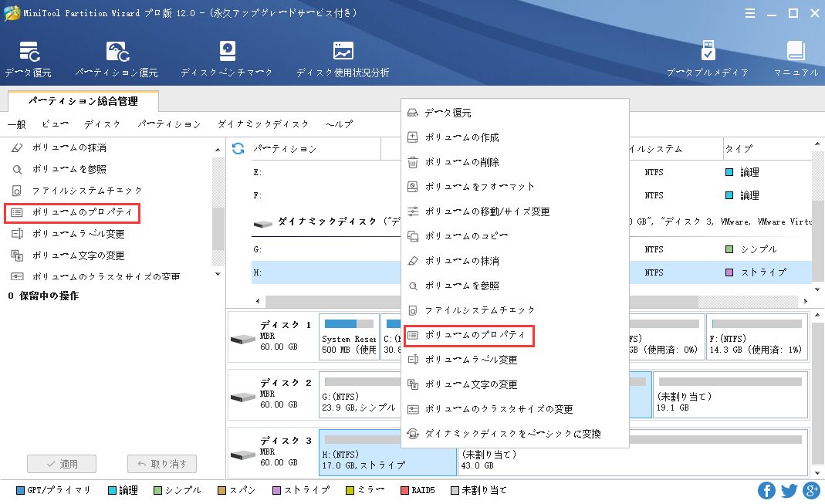825x504 pixels.
Task: Click the Facebook icon at bottom right
Action: coord(766,490)
